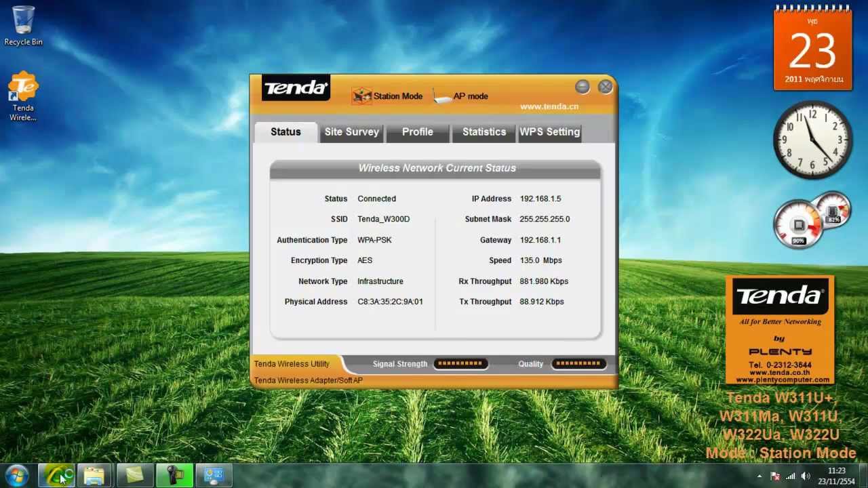
Task: Click the Gateway value 192.168.1.1
Action: click(540, 241)
